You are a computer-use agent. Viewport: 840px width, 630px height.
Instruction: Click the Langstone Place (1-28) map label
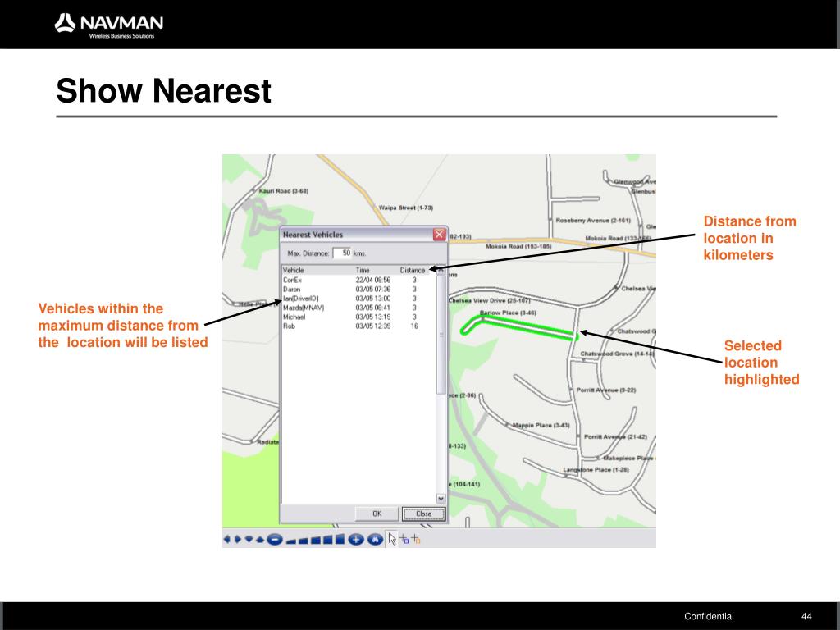point(596,470)
